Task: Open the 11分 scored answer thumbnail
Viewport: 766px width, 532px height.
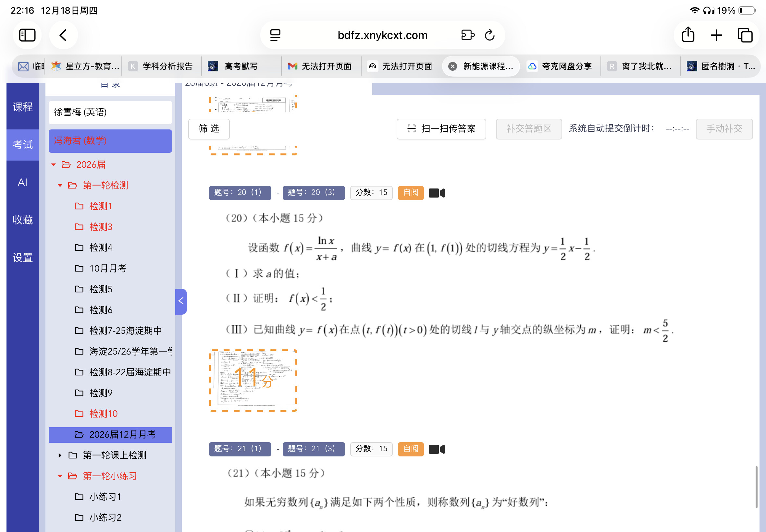Action: tap(253, 380)
